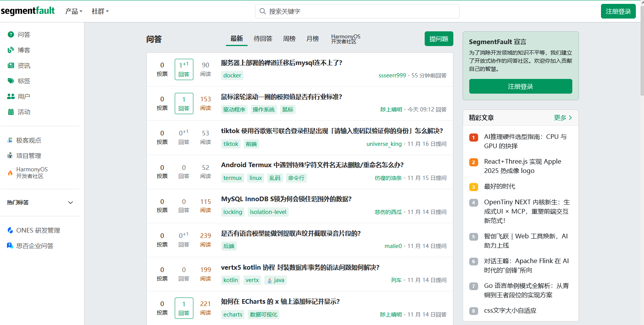
Task: Click the docker tag
Action: [232, 75]
